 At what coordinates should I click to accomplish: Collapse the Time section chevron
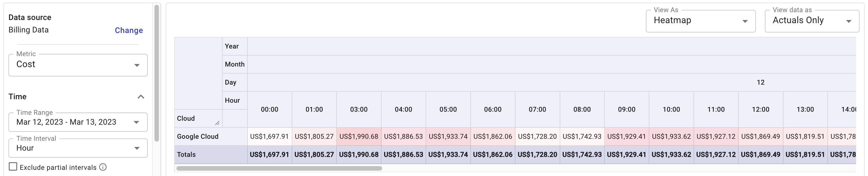point(141,97)
